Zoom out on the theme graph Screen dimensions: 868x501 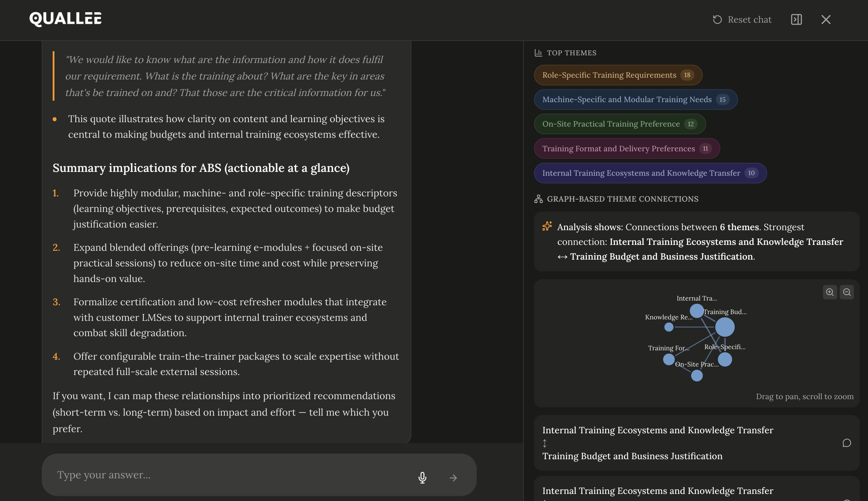click(x=847, y=292)
